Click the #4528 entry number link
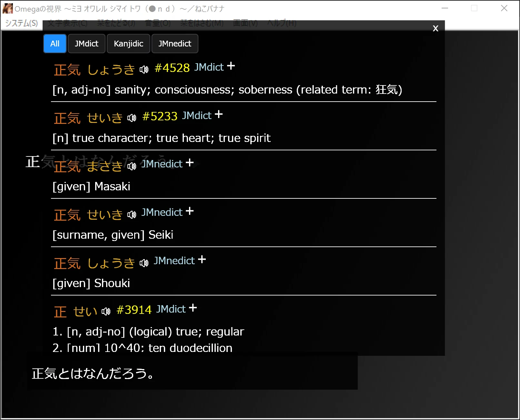The image size is (520, 420). [172, 68]
